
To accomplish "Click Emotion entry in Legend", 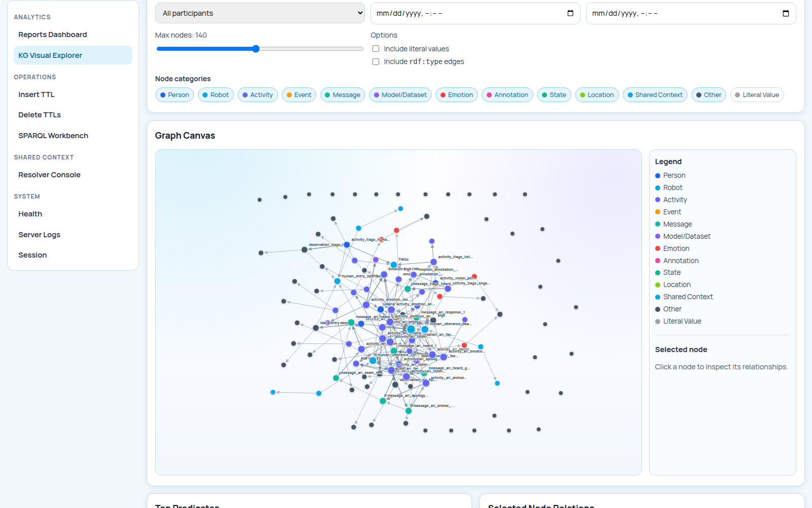I will [x=672, y=248].
